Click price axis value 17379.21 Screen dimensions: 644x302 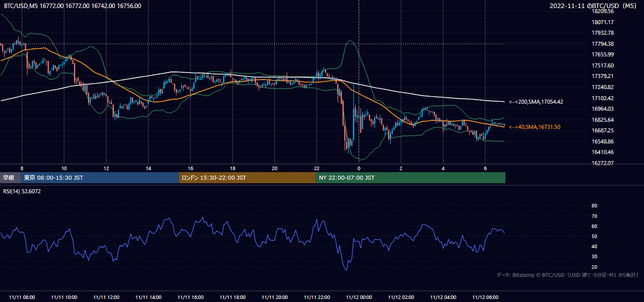click(x=603, y=76)
